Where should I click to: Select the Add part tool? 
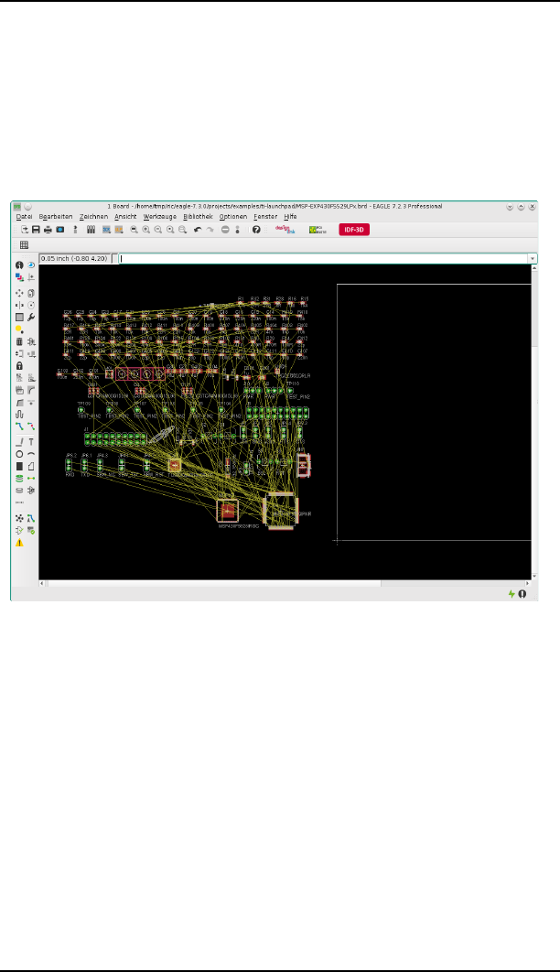(x=31, y=341)
